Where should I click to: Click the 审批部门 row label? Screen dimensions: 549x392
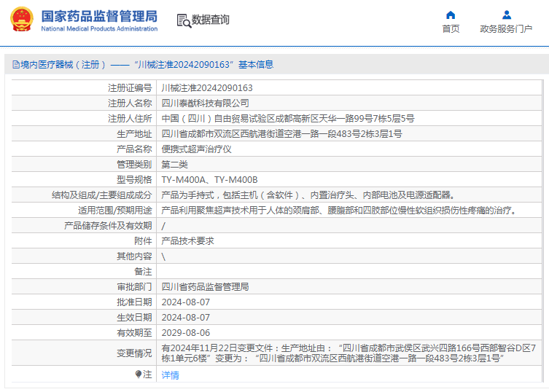coord(134,287)
